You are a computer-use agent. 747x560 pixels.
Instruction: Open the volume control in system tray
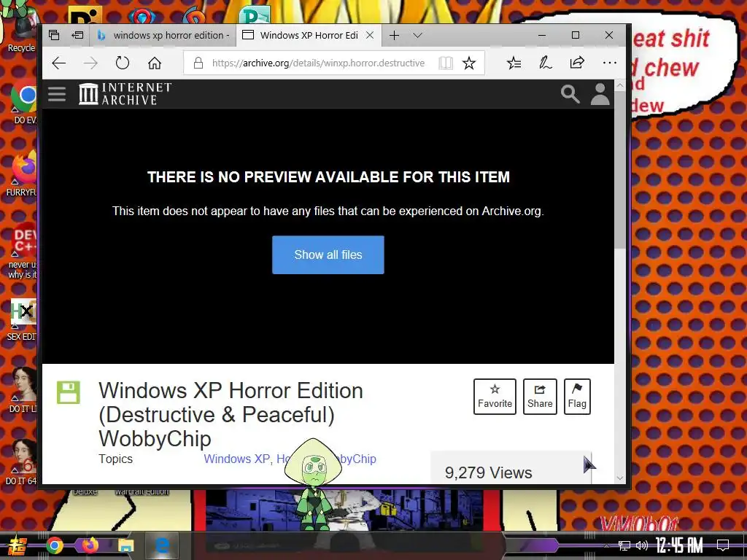642,545
